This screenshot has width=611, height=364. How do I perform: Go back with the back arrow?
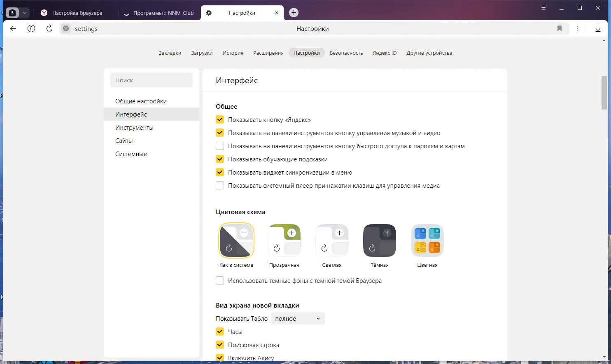[13, 28]
